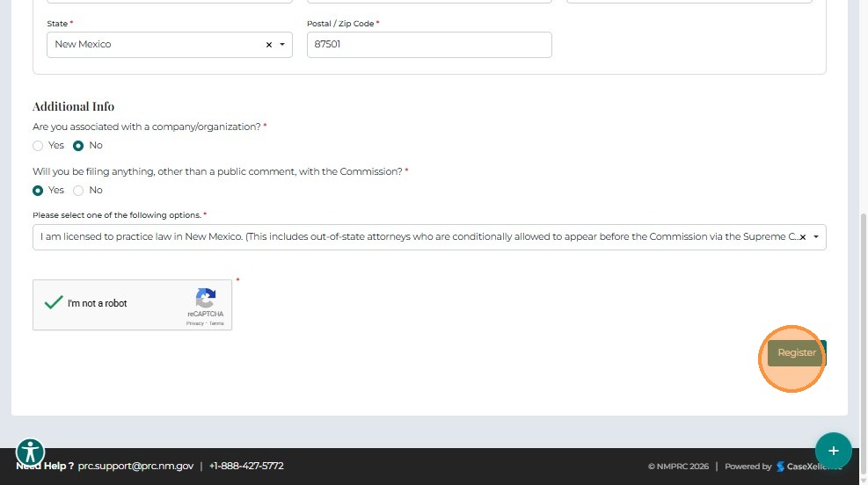Open the licensed to practice law combo box
Viewport: 868px width, 485px height.
pyautogui.click(x=429, y=237)
